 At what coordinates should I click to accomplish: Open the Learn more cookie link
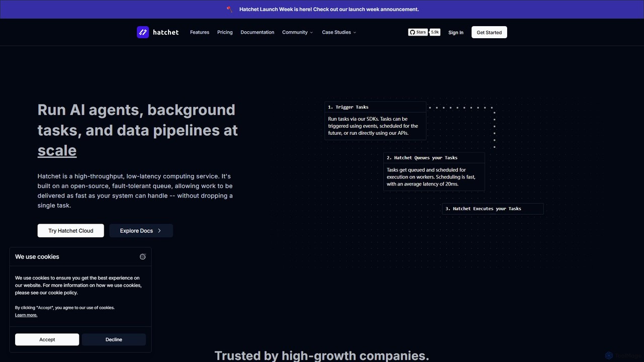[x=26, y=315]
